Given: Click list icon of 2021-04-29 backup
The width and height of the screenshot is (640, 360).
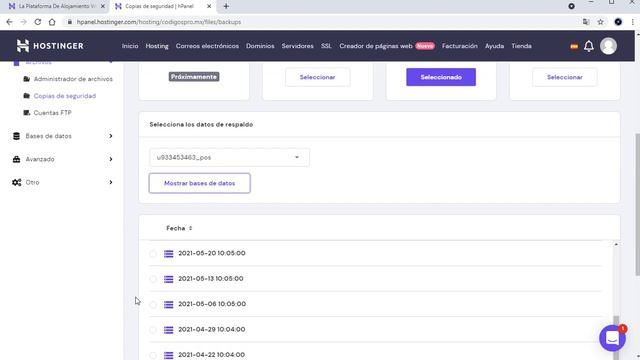Looking at the screenshot, I should (169, 330).
